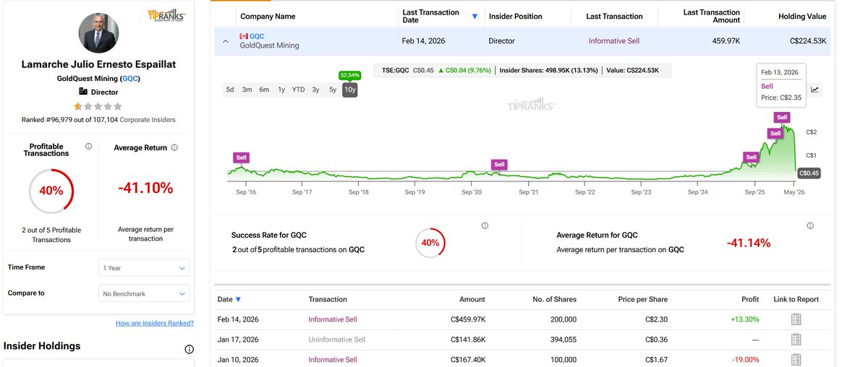Click the C$459.97K amount cell
This screenshot has height=367, width=868.
pos(467,319)
